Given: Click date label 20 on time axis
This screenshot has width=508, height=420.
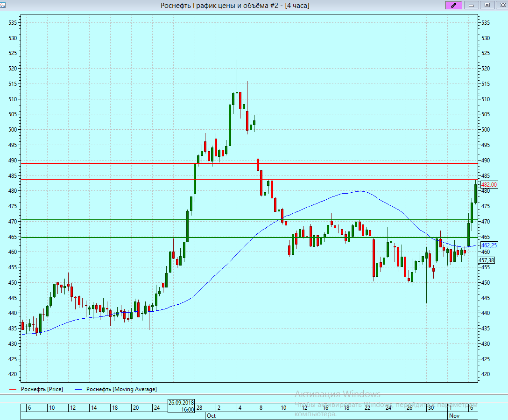Looking at the screenshot, I should (136, 408).
